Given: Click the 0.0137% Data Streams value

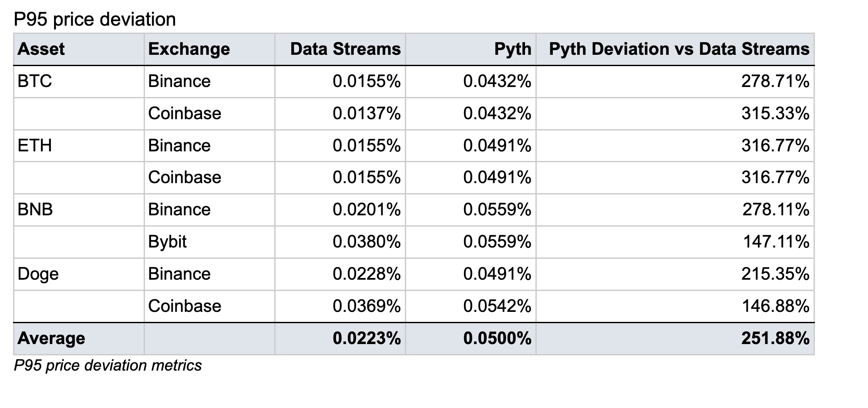Looking at the screenshot, I should [367, 114].
